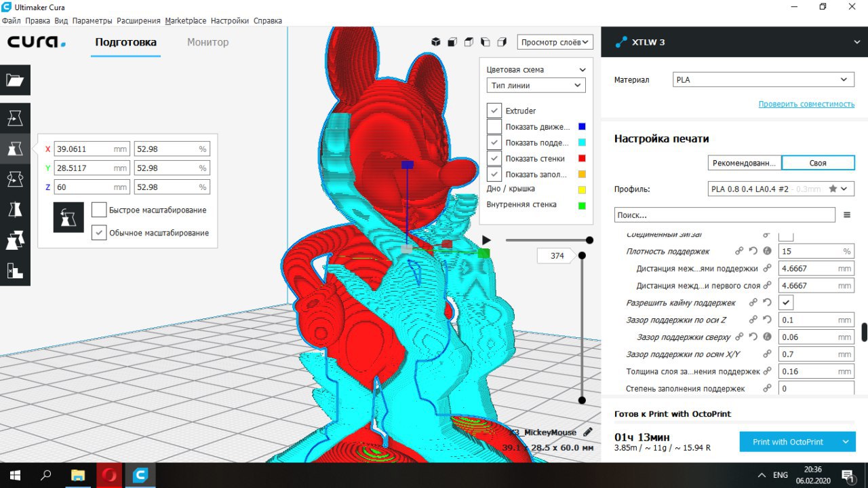868x488 pixels.
Task: Switch to left side camera view
Action: (x=485, y=42)
